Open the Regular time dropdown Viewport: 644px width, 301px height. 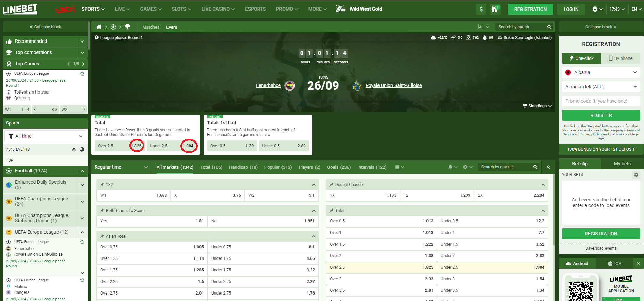121,167
